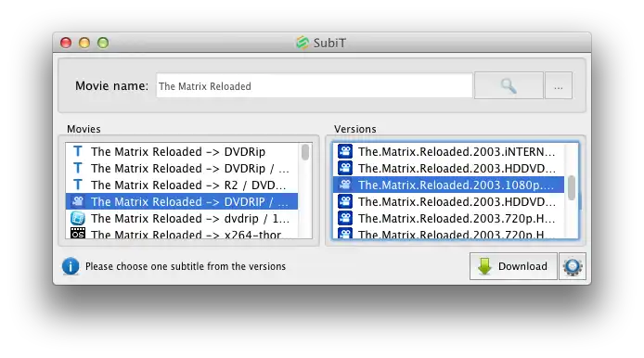
Task: Click the magnifier search button
Action: click(509, 85)
